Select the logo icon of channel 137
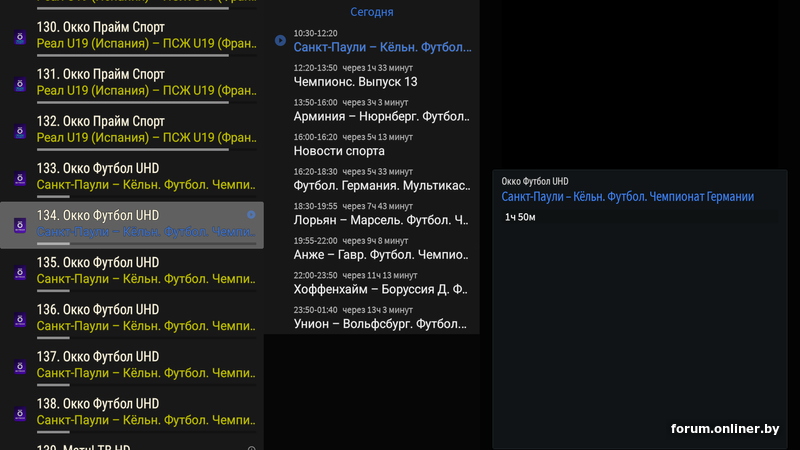 click(20, 366)
